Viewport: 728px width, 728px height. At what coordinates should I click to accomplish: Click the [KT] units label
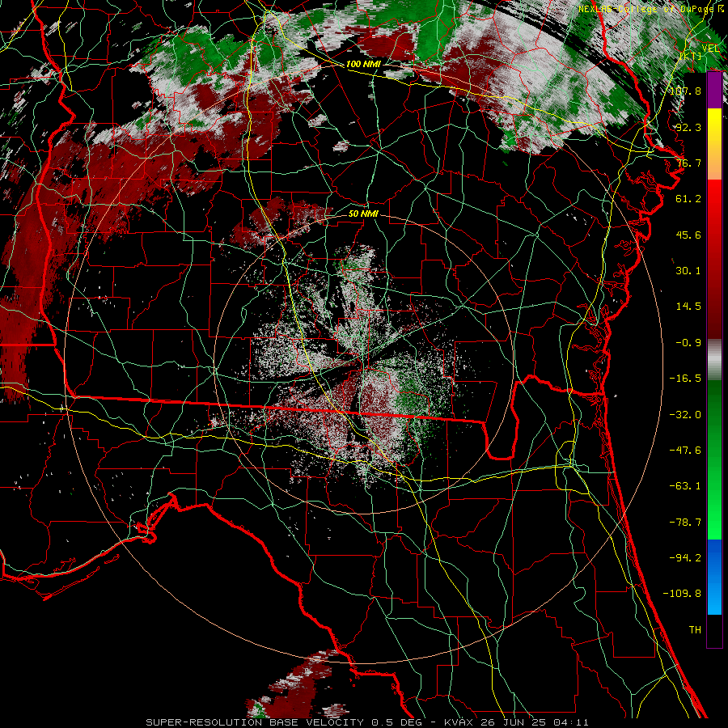pyautogui.click(x=691, y=56)
